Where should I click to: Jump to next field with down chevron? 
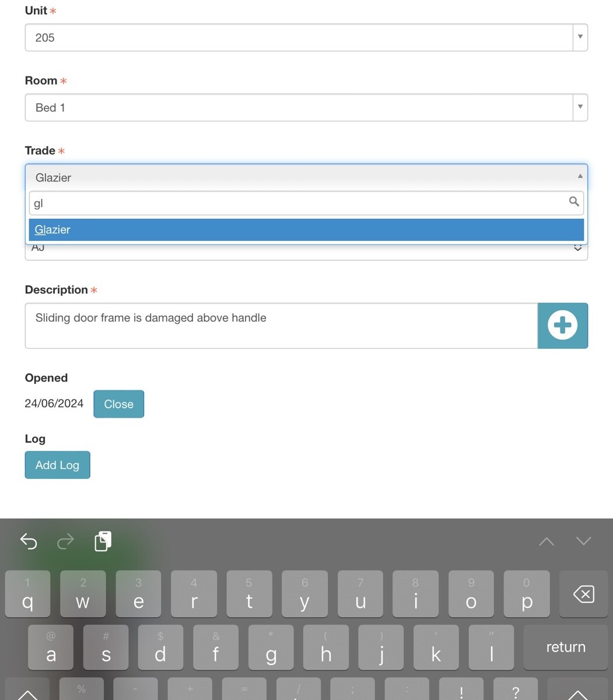(583, 541)
